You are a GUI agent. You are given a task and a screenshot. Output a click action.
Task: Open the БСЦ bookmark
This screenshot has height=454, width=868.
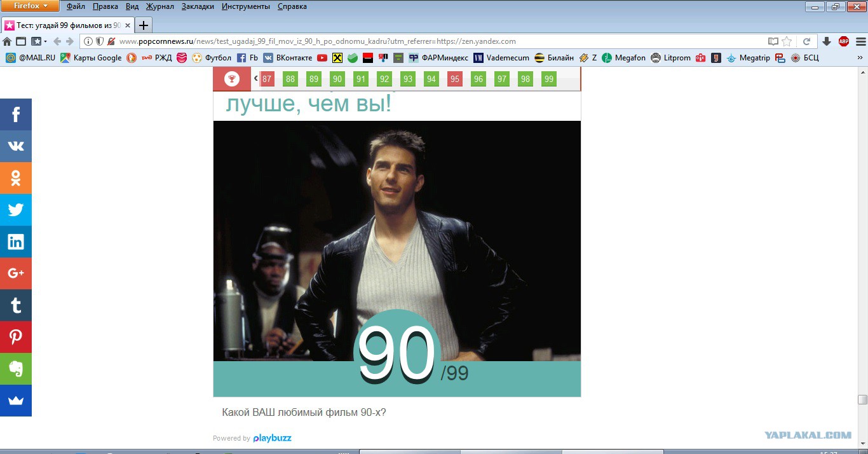tap(805, 58)
